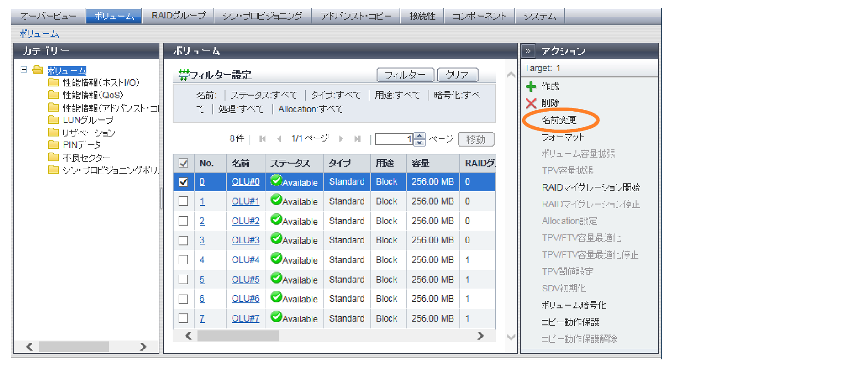The height and width of the screenshot is (369, 868).
Task: Click the PINデータ folder icon
Action: pyautogui.click(x=54, y=145)
